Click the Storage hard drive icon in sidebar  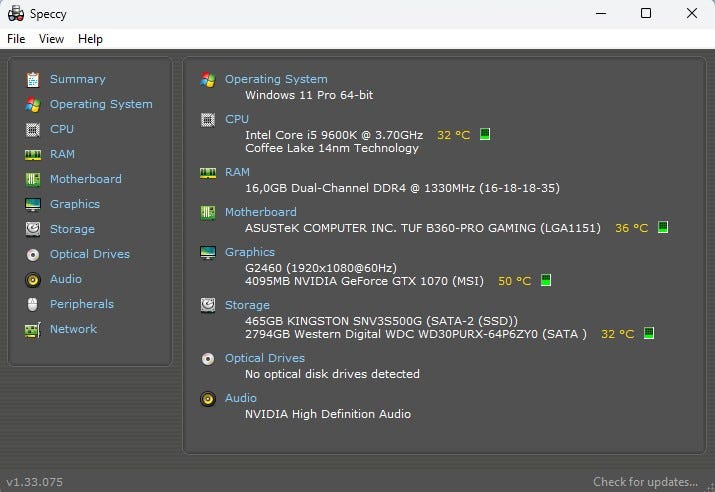(x=33, y=229)
